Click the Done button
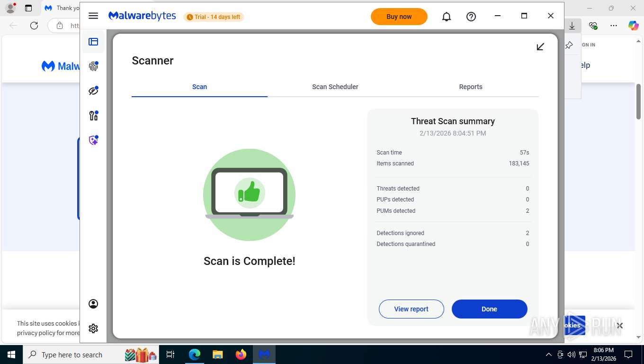This screenshot has width=644, height=364. 490,309
